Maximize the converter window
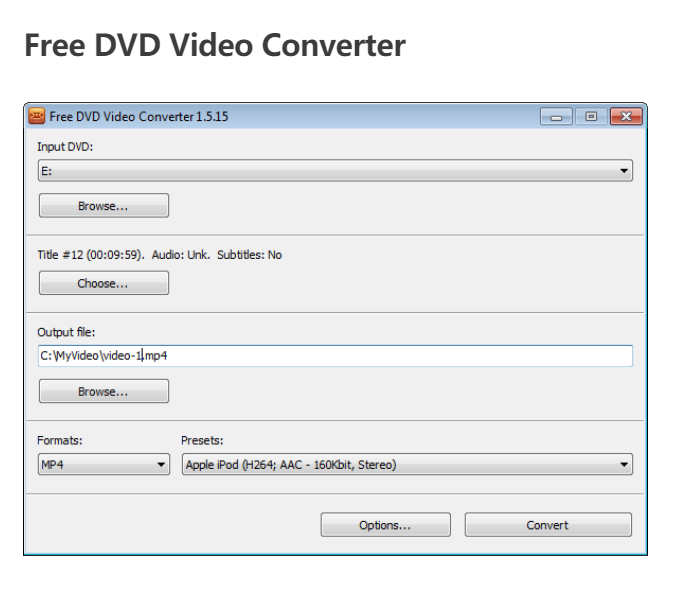680x594 pixels. [x=591, y=116]
